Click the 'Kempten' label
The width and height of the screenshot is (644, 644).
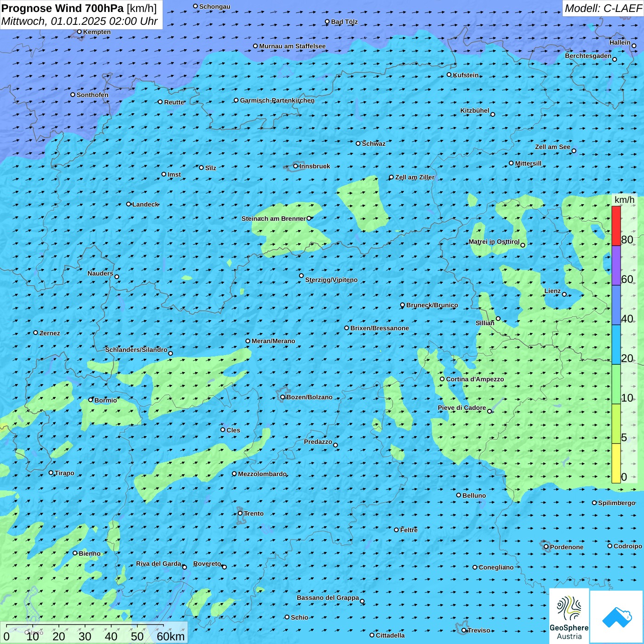[97, 32]
